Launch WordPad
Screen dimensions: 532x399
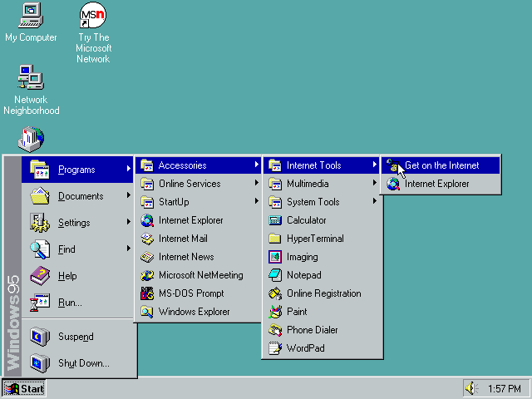click(323, 348)
